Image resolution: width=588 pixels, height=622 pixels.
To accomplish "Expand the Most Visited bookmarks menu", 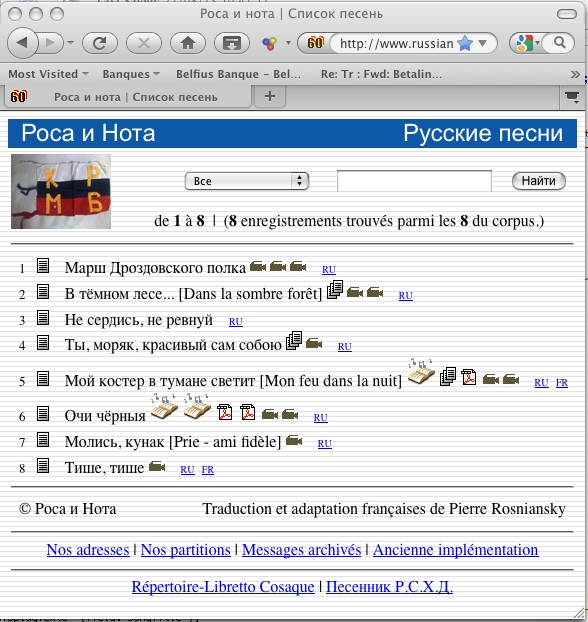I will [48, 74].
